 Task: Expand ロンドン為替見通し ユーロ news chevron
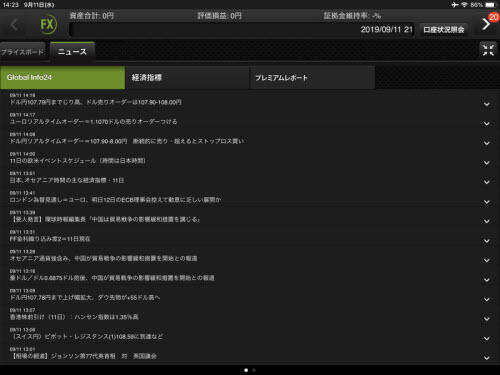487,202
